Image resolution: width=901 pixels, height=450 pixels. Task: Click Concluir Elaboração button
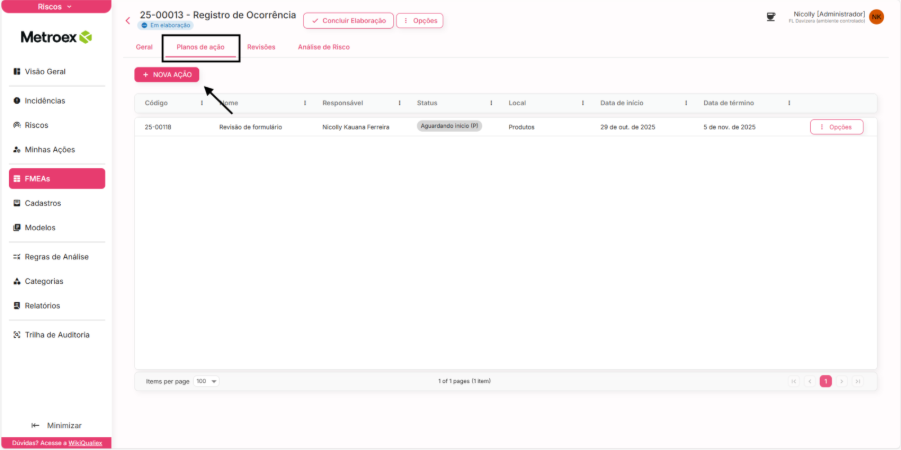[x=348, y=20]
